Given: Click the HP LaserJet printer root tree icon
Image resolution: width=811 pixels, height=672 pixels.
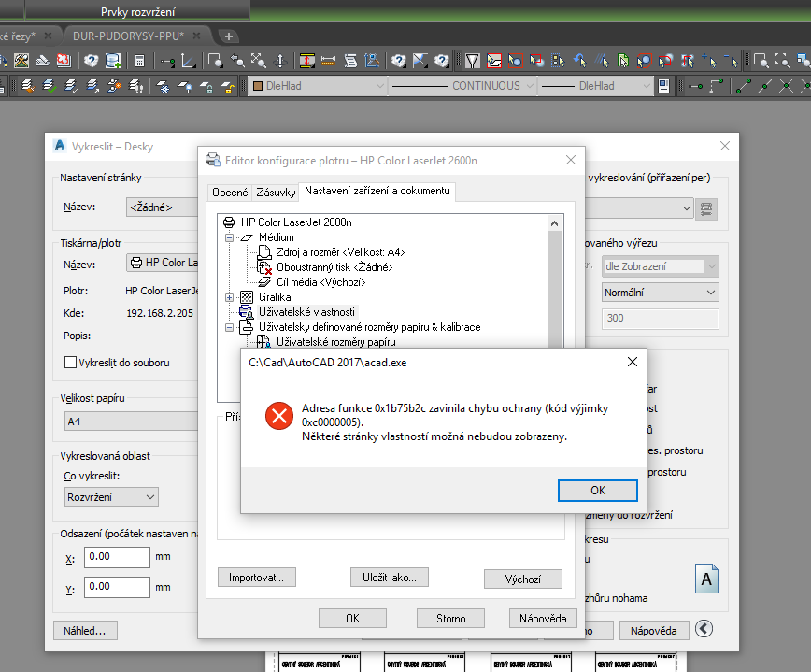Looking at the screenshot, I should point(229,222).
